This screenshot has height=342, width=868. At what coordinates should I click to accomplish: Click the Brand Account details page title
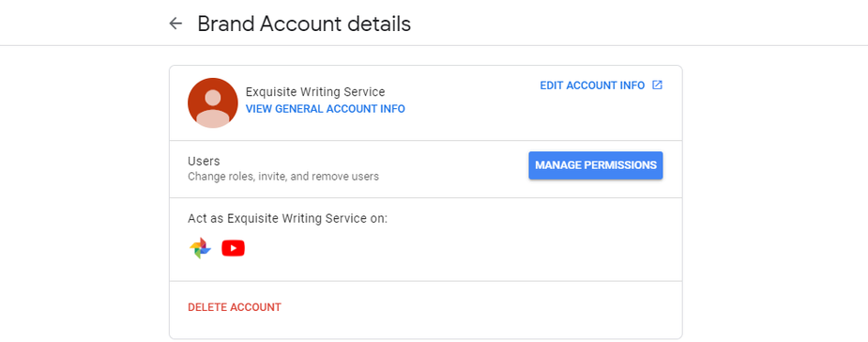tap(304, 23)
